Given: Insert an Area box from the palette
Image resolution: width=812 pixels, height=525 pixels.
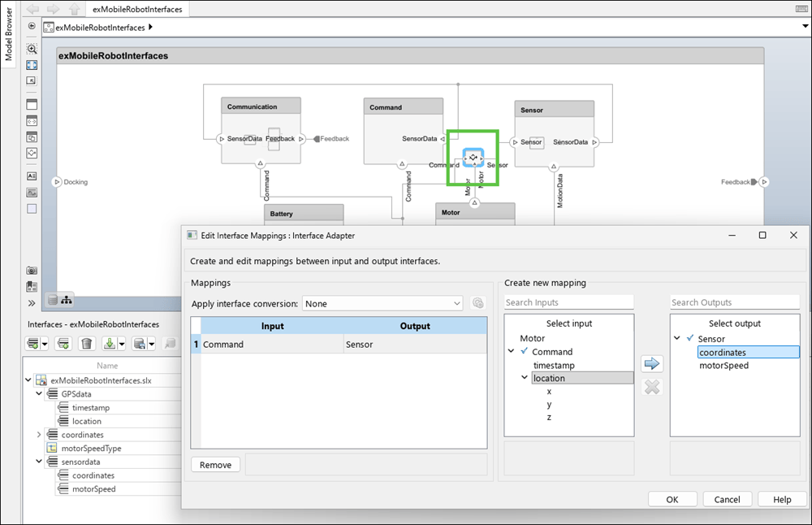Looking at the screenshot, I should click(x=32, y=208).
